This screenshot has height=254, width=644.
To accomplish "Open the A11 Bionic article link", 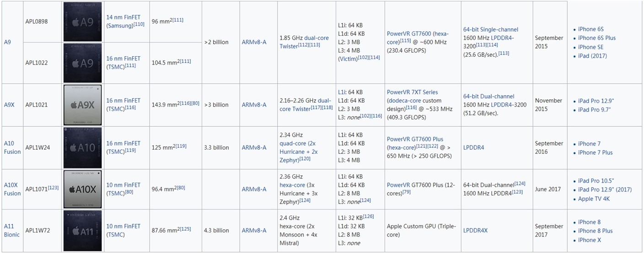I will (12, 230).
